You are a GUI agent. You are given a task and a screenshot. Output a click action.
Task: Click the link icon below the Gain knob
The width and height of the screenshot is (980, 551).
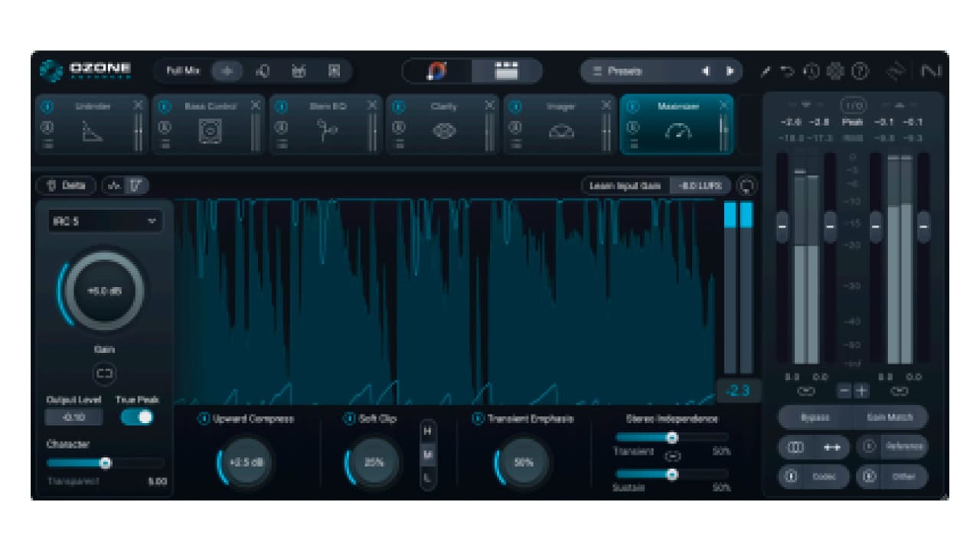coord(104,374)
